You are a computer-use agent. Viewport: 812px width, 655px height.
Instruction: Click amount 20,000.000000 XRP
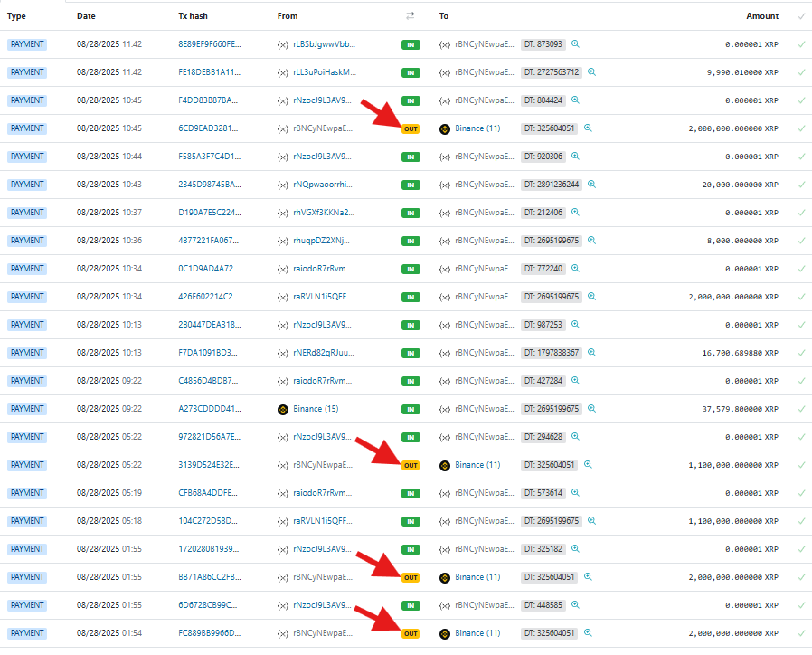[x=741, y=185]
